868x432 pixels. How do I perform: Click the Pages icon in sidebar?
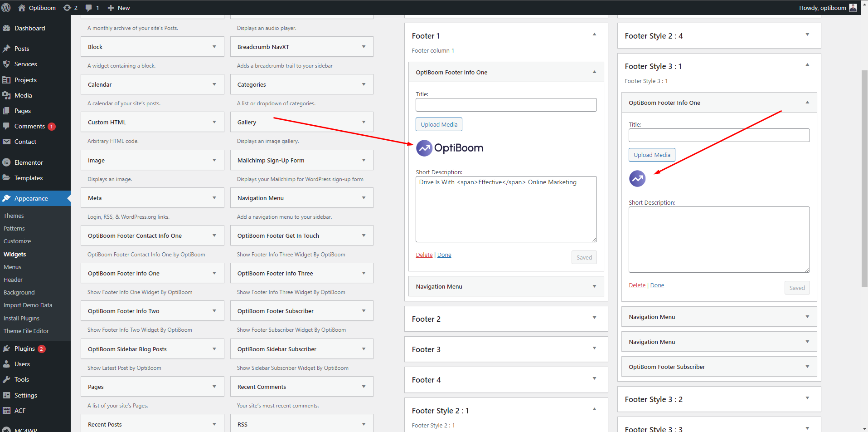(x=6, y=111)
